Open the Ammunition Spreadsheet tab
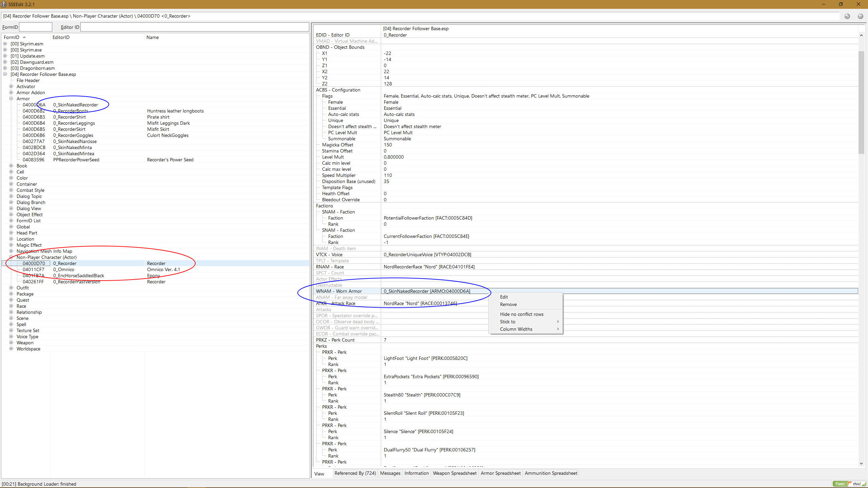 coord(551,473)
